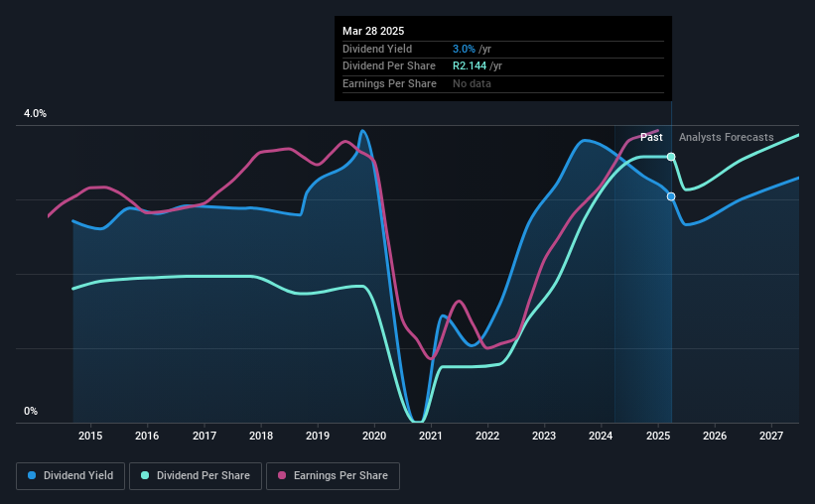Viewport: 815px width, 504px height.
Task: Click the Past label on the chart
Action: (x=651, y=137)
